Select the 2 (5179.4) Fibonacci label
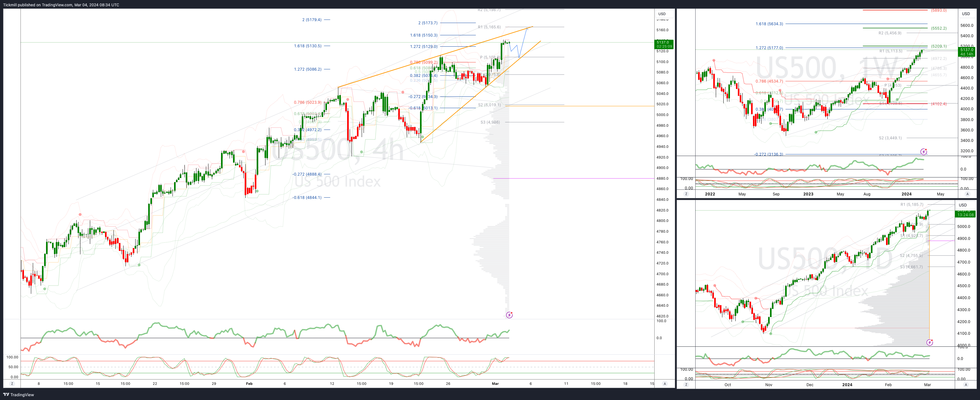The image size is (980, 400). [x=312, y=20]
